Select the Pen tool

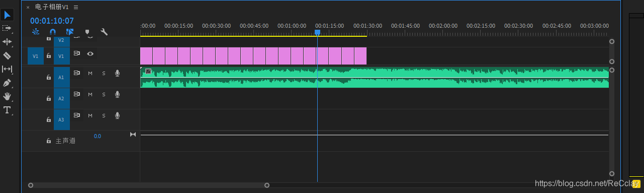click(x=7, y=83)
